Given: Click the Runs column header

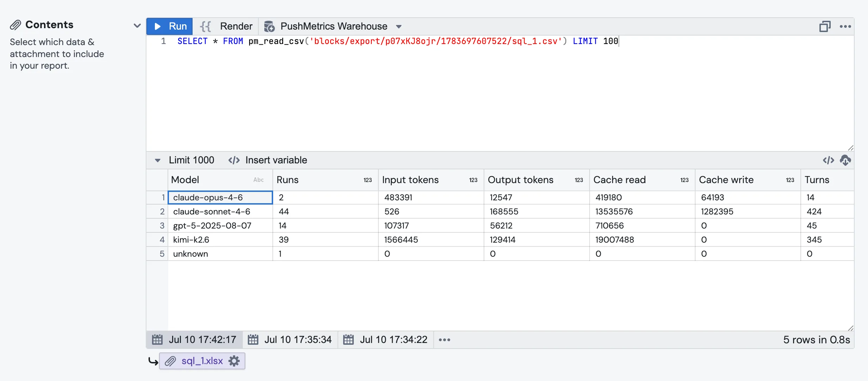Looking at the screenshot, I should click(x=325, y=180).
